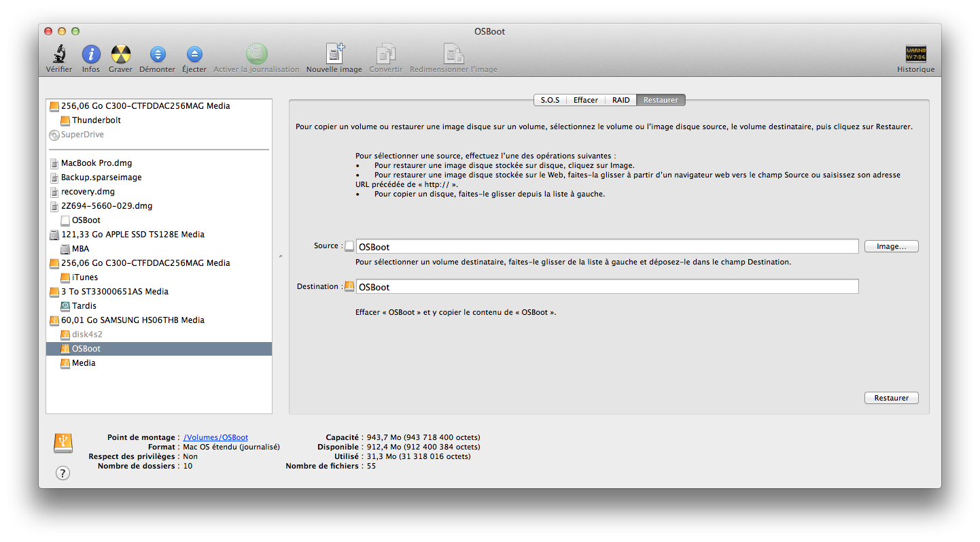Click the Source input field
The height and width of the screenshot is (542, 980).
pos(607,247)
